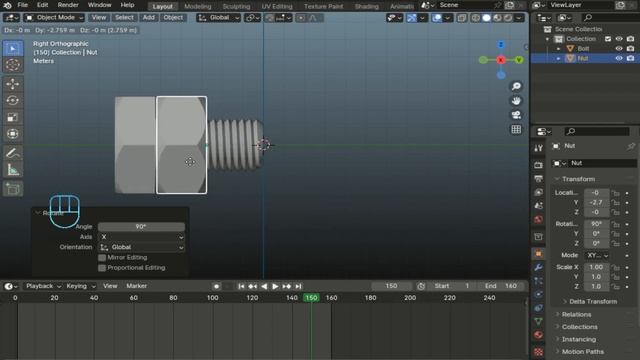Screen dimensions: 640x360
Task: Click the Location Y -2.7 field
Action: (x=596, y=202)
